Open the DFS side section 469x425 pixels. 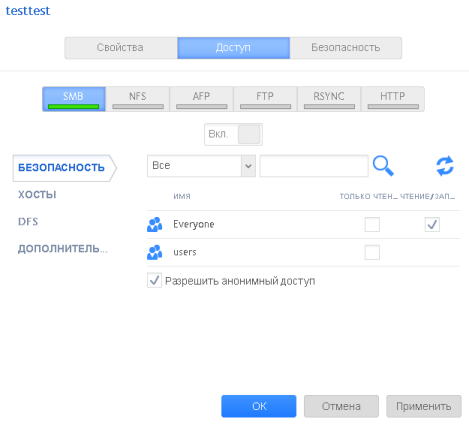coord(28,222)
